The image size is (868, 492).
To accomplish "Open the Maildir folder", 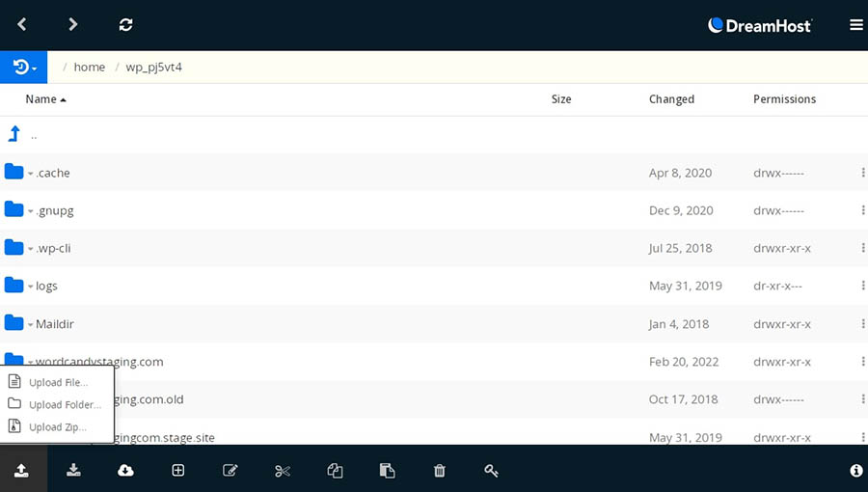I will [x=53, y=324].
